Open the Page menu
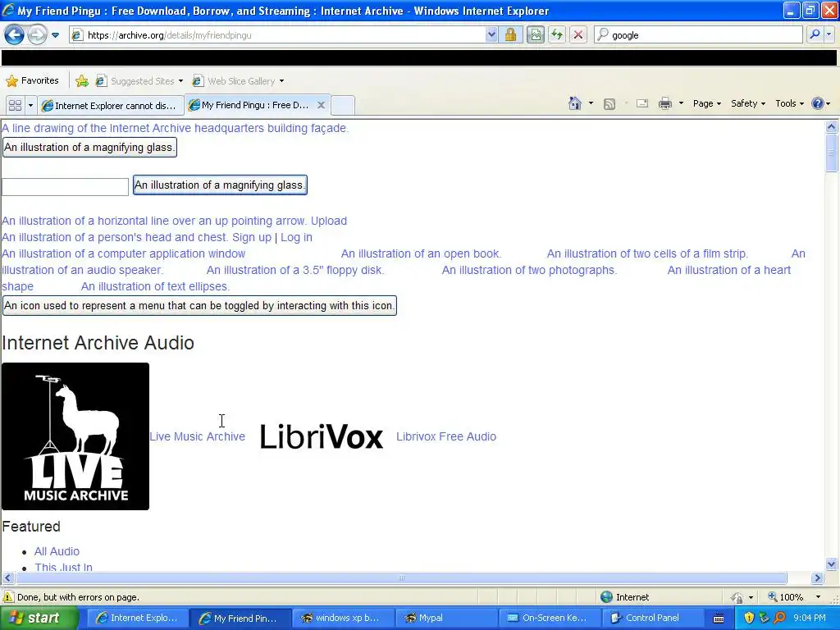This screenshot has height=630, width=840. [x=706, y=103]
